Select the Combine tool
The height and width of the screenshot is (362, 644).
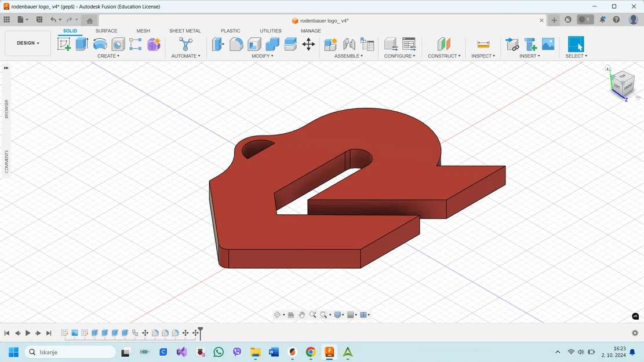pos(272,44)
